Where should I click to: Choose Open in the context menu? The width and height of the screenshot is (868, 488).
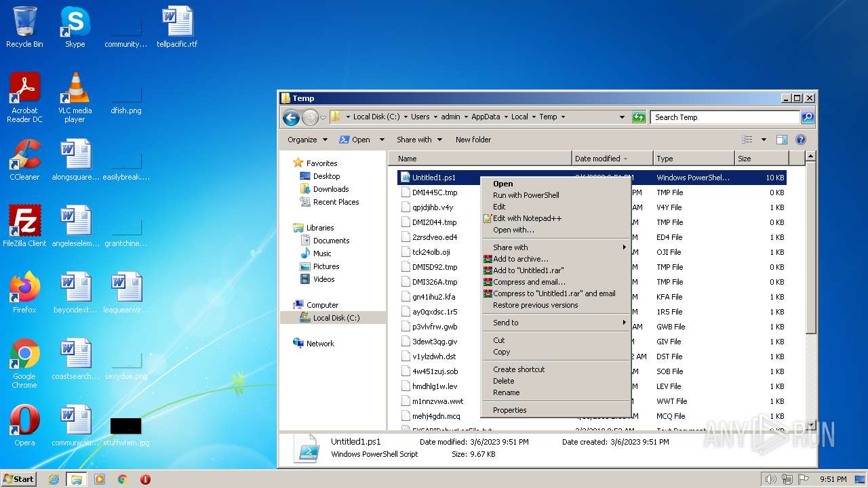click(x=556, y=184)
